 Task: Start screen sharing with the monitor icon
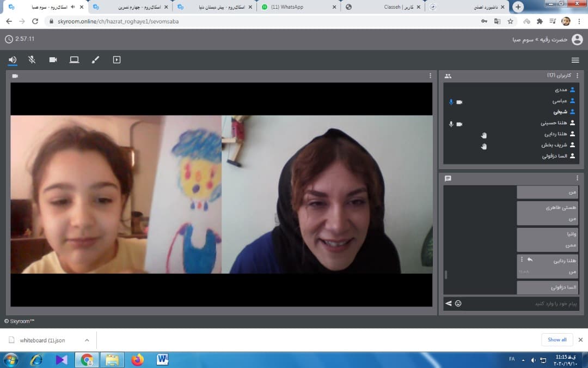click(x=74, y=60)
